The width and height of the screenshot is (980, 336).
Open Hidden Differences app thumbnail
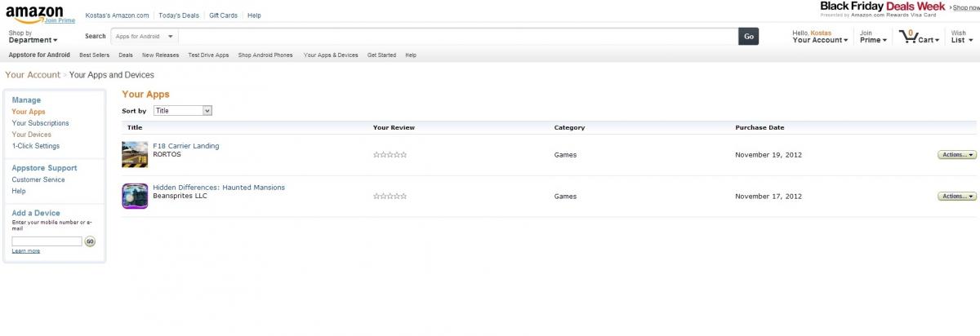[x=135, y=196]
